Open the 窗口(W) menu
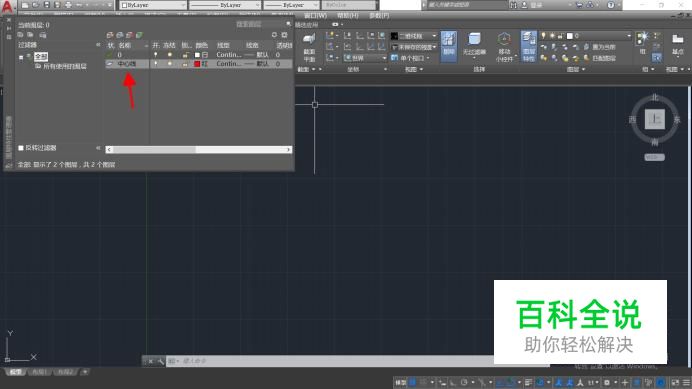Screen dimensions: 692x389 tap(316, 15)
